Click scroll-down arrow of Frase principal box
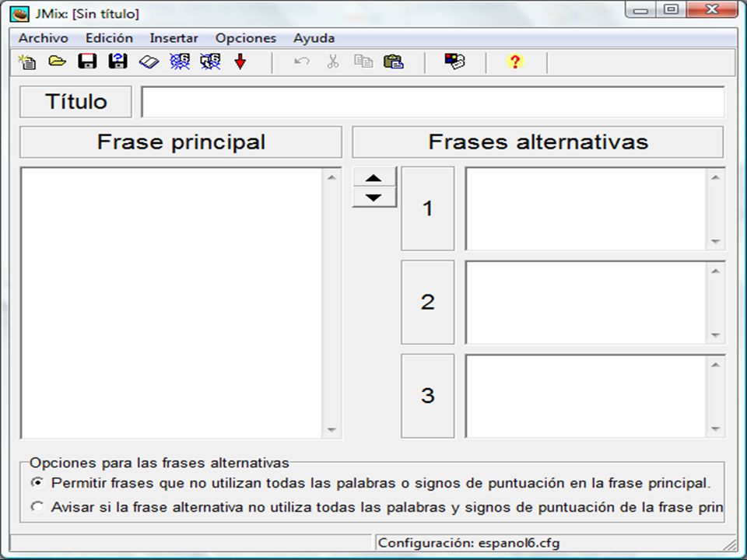 pyautogui.click(x=332, y=429)
